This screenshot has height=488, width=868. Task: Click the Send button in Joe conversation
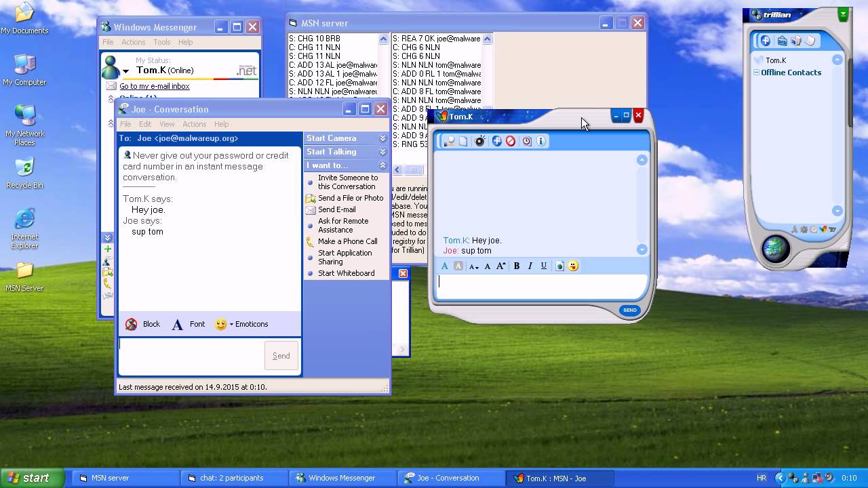[281, 356]
